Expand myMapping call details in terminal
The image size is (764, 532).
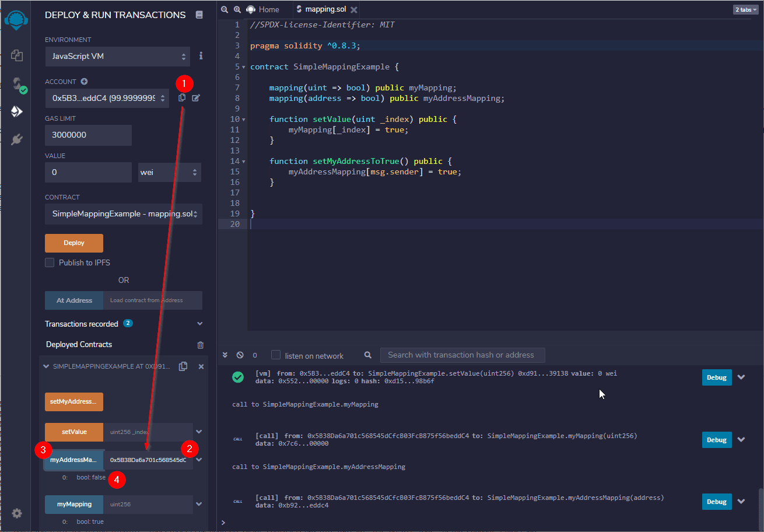741,440
